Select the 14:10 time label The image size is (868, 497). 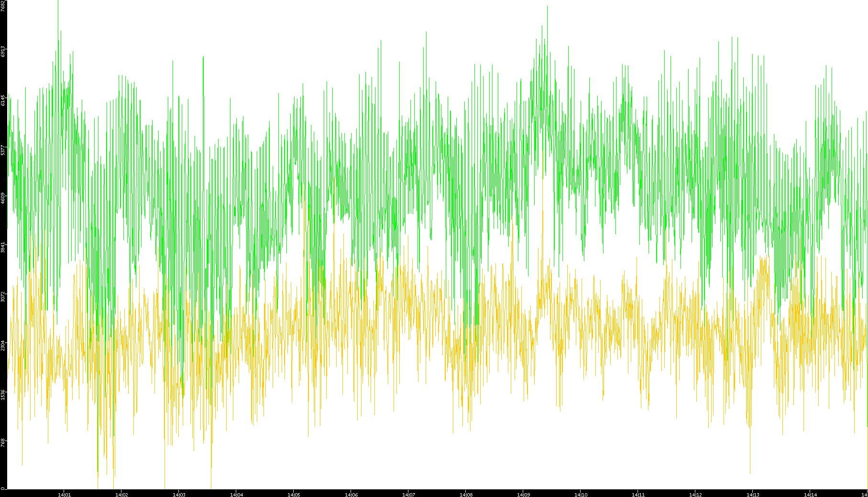pyautogui.click(x=581, y=495)
